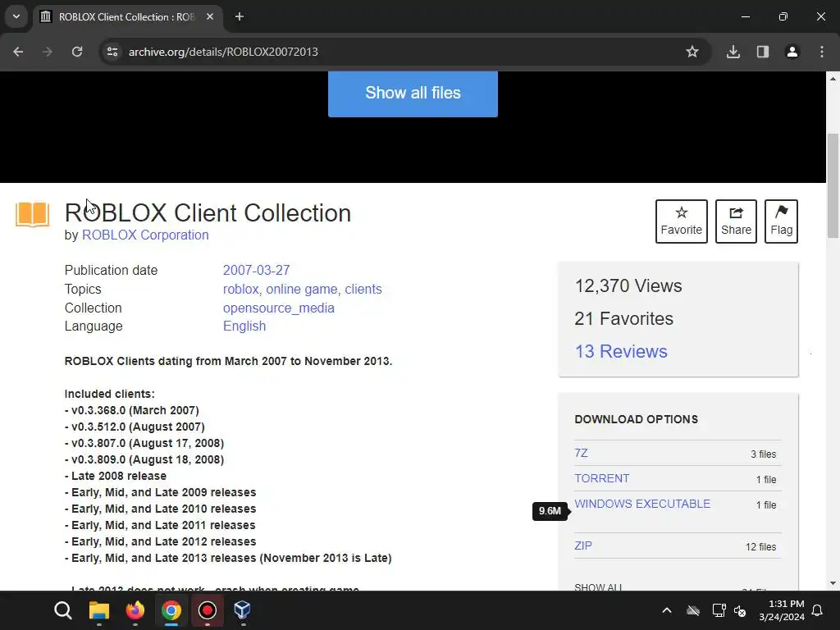Open the ROBLOX Corporation creator link
The image size is (840, 630).
point(145,235)
